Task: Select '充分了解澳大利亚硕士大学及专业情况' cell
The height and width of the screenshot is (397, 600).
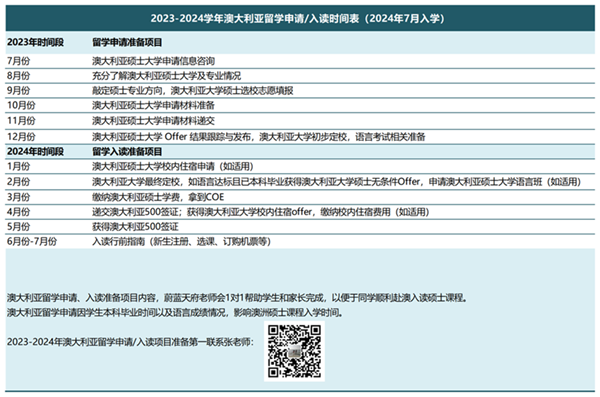Action: (x=166, y=75)
